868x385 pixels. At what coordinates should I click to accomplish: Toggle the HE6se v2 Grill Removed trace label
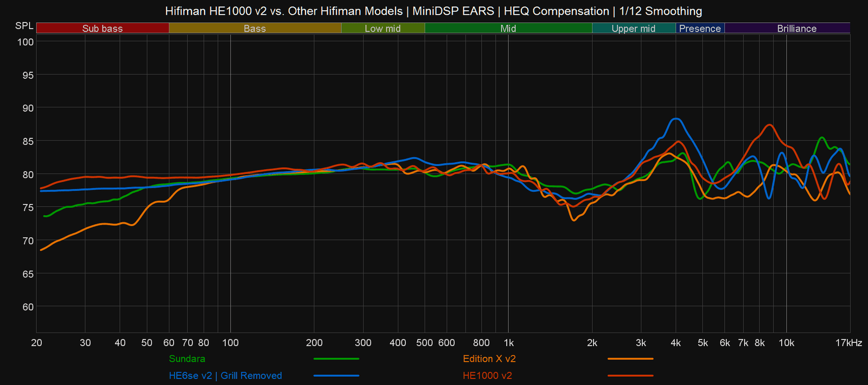coord(225,376)
